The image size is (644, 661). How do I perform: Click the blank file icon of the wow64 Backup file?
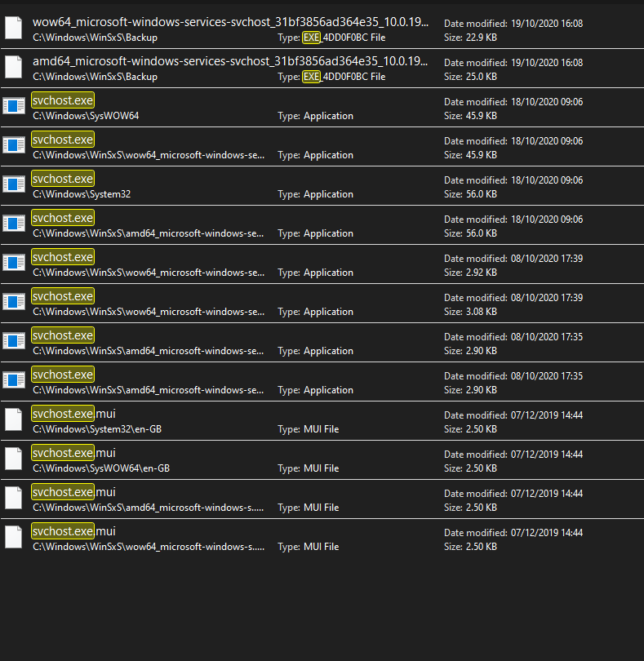(x=14, y=28)
